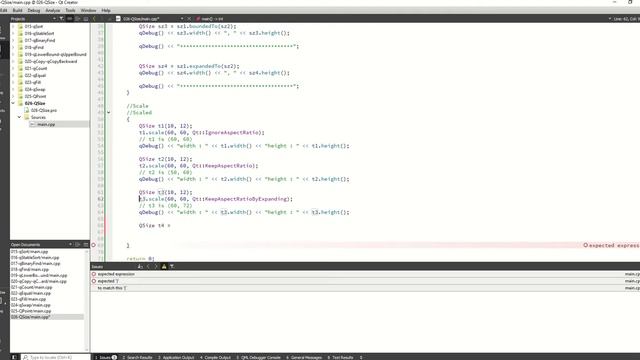Select 026-QSize/main.cpp* in Open Documents
Screen dimensions: 640x360
pos(47,317)
